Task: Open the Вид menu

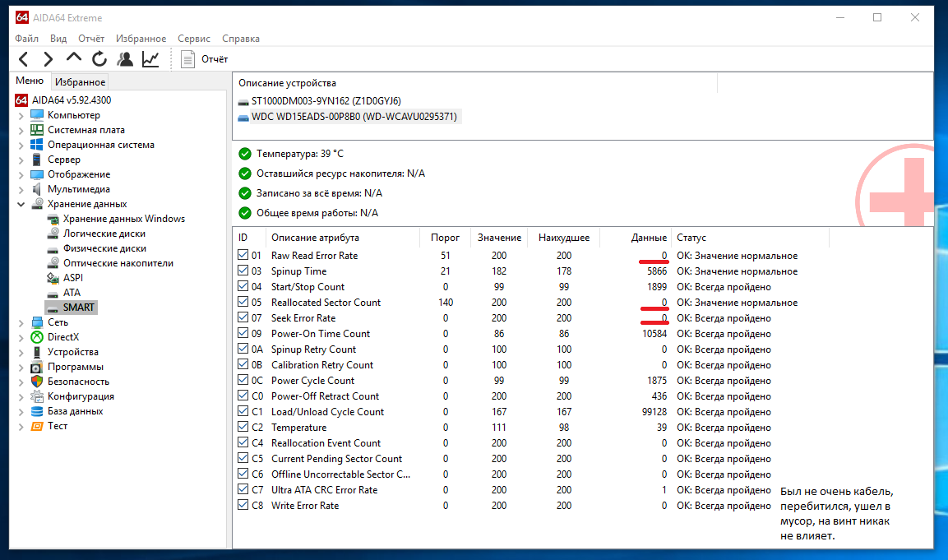Action: tap(58, 39)
